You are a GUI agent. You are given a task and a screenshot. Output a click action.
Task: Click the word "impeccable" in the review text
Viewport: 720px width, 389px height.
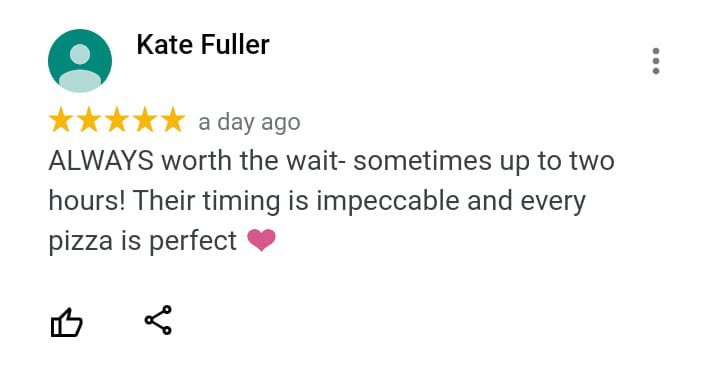point(388,202)
